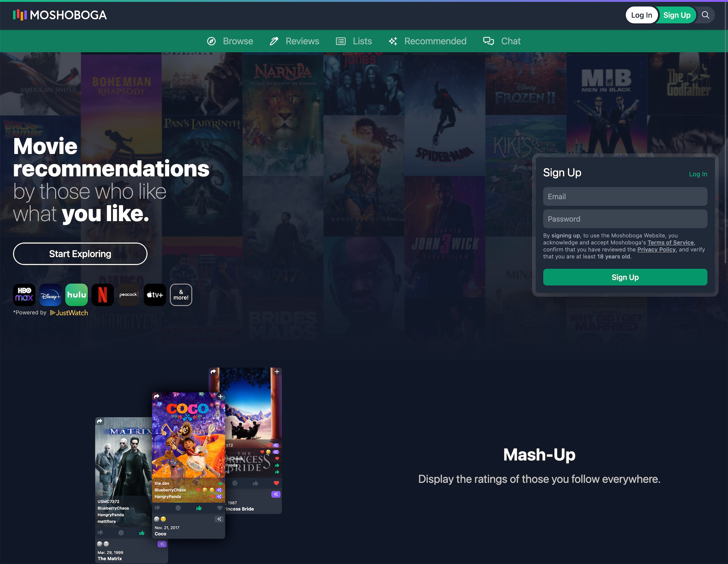This screenshot has width=728, height=564.
Task: Submit the green Sign Up form button
Action: [625, 277]
